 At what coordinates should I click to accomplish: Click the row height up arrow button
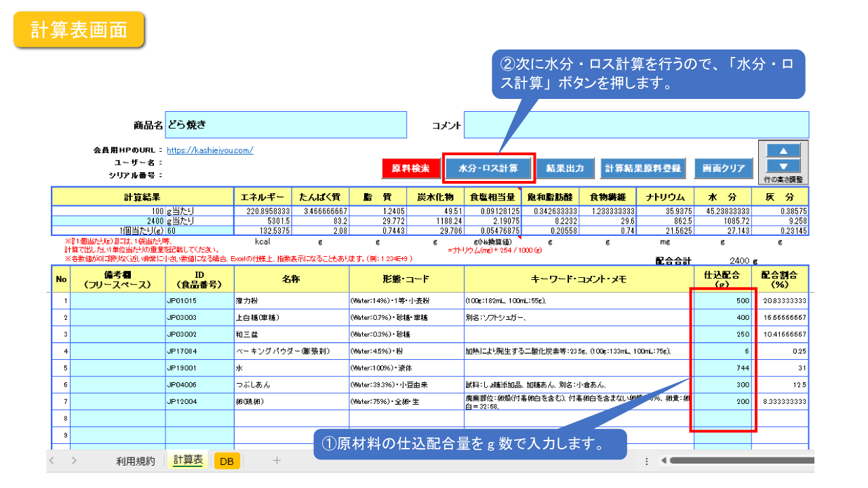click(783, 150)
